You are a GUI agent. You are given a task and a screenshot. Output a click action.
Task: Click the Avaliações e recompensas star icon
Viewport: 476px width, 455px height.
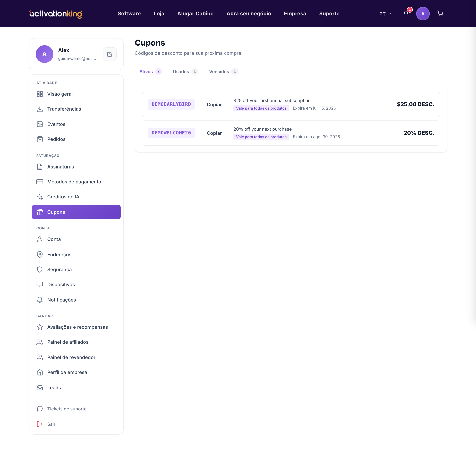coord(40,327)
